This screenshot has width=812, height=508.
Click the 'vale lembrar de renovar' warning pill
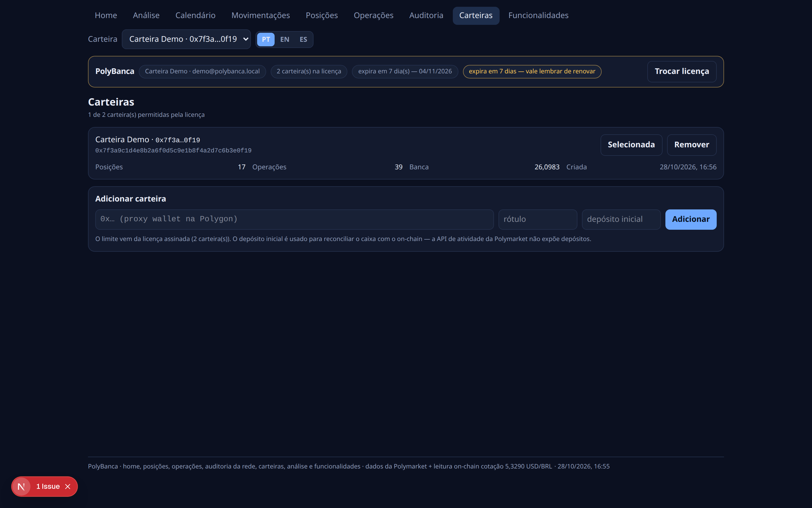(x=532, y=72)
